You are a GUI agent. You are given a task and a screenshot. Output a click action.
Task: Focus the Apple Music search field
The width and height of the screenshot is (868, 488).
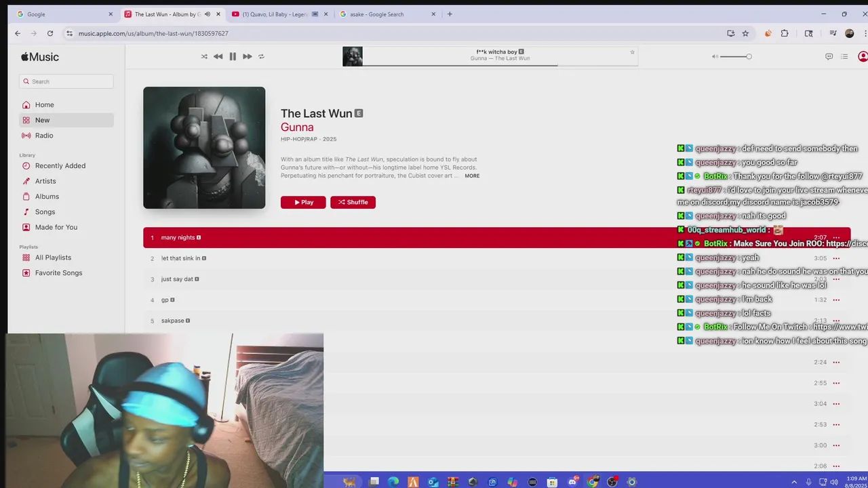tap(66, 81)
